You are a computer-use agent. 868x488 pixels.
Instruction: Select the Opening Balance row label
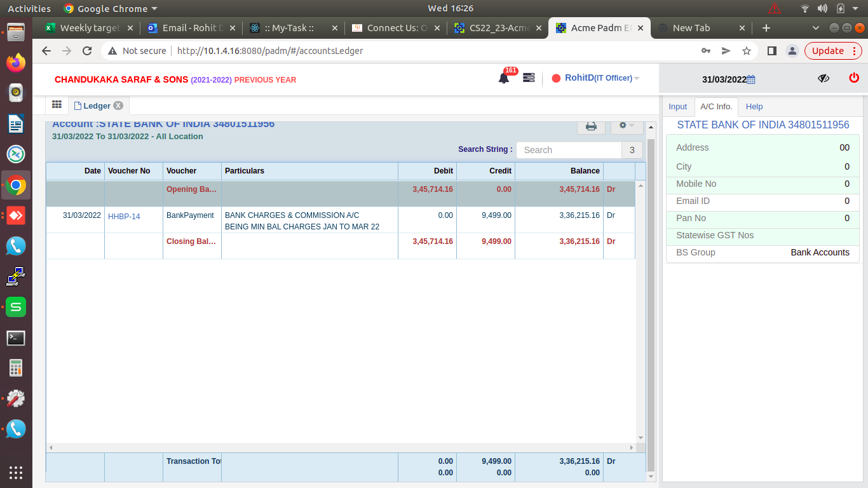pos(191,189)
